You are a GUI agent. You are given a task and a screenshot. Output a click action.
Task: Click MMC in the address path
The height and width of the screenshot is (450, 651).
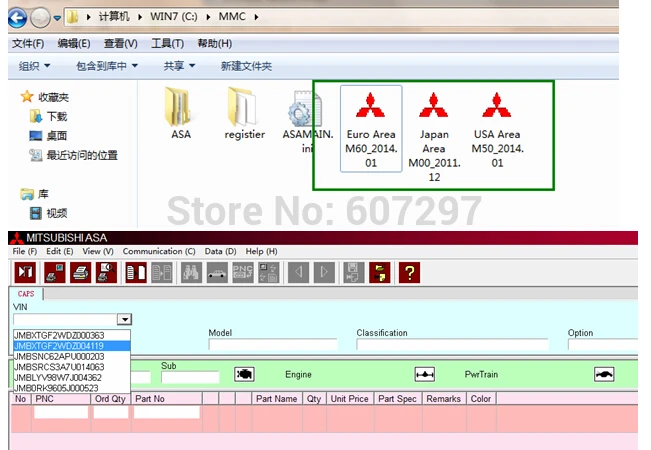coord(232,17)
